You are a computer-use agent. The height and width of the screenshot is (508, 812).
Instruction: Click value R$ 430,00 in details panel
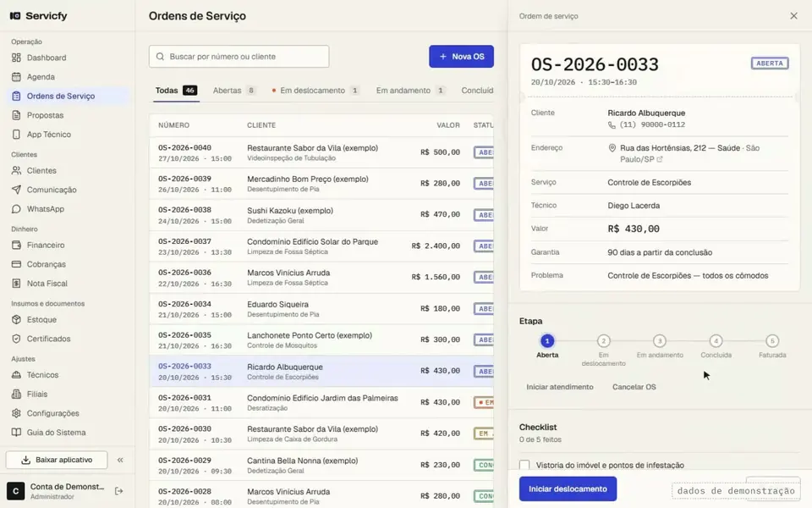click(x=634, y=229)
